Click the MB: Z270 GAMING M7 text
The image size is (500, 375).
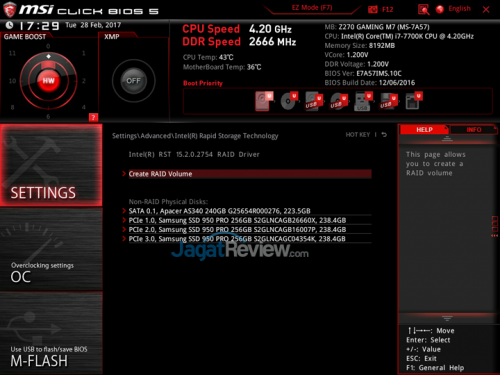click(377, 27)
